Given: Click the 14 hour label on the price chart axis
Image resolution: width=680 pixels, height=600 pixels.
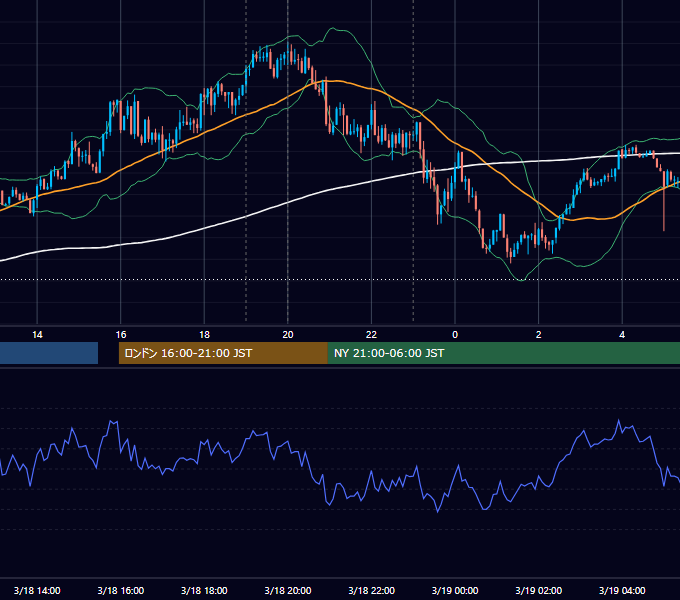Looking at the screenshot, I should click(37, 335).
